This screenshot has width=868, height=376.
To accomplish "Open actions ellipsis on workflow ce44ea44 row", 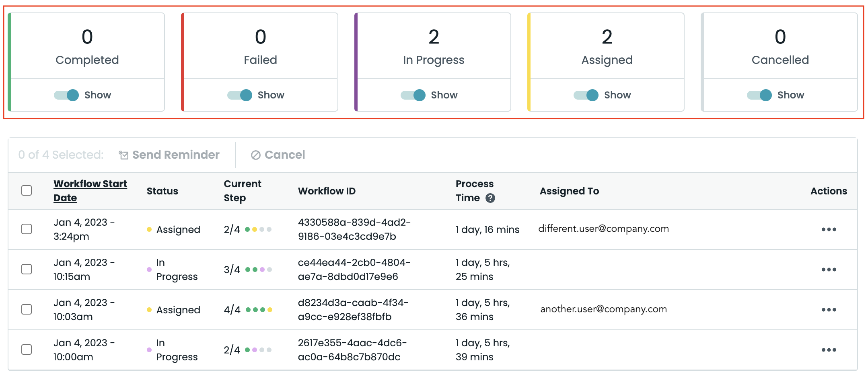I will (829, 270).
